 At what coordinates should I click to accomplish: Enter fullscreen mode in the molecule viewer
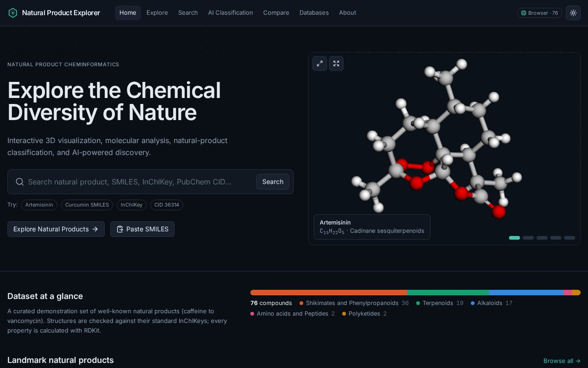tap(336, 63)
